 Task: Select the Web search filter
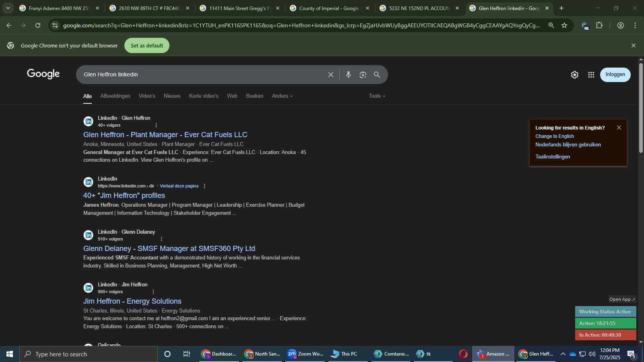coord(232,96)
